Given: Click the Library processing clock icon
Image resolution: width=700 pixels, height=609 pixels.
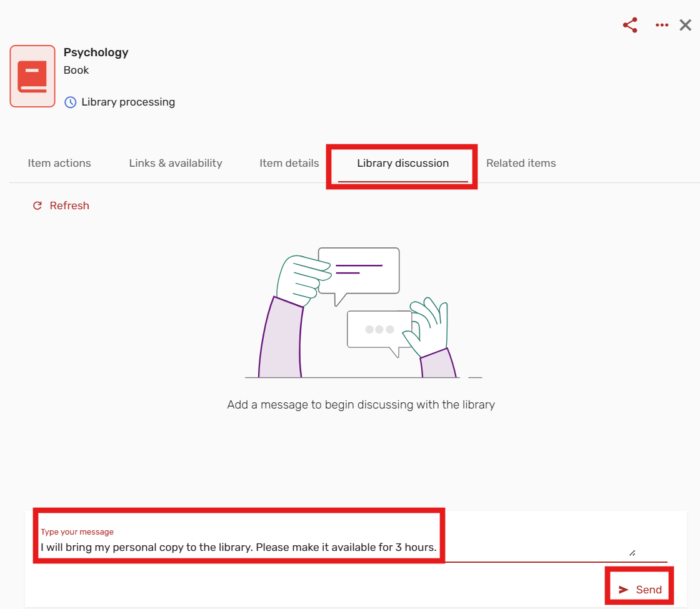Looking at the screenshot, I should point(70,102).
